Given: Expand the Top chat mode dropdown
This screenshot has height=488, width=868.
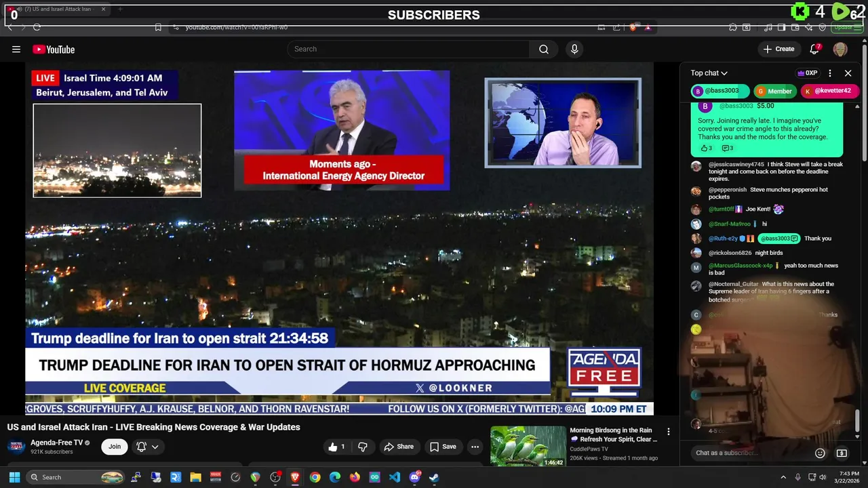Looking at the screenshot, I should coord(709,73).
